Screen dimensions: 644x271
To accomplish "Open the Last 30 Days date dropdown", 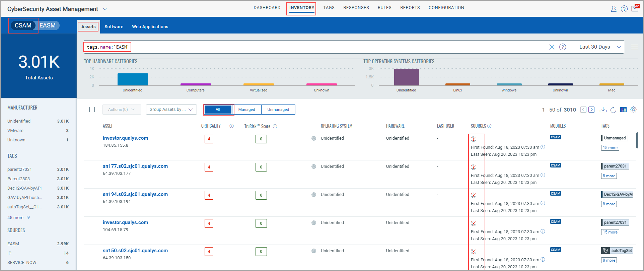I will pos(597,47).
